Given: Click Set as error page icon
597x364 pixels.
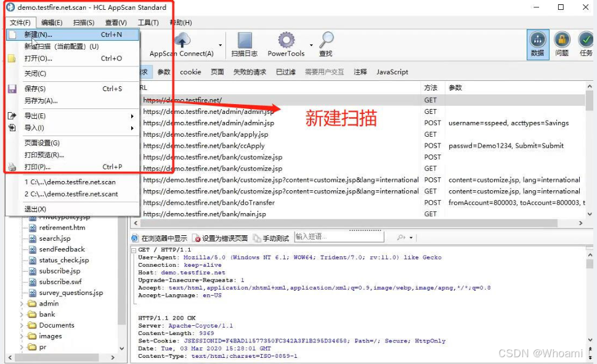Looking at the screenshot, I should pyautogui.click(x=197, y=238).
